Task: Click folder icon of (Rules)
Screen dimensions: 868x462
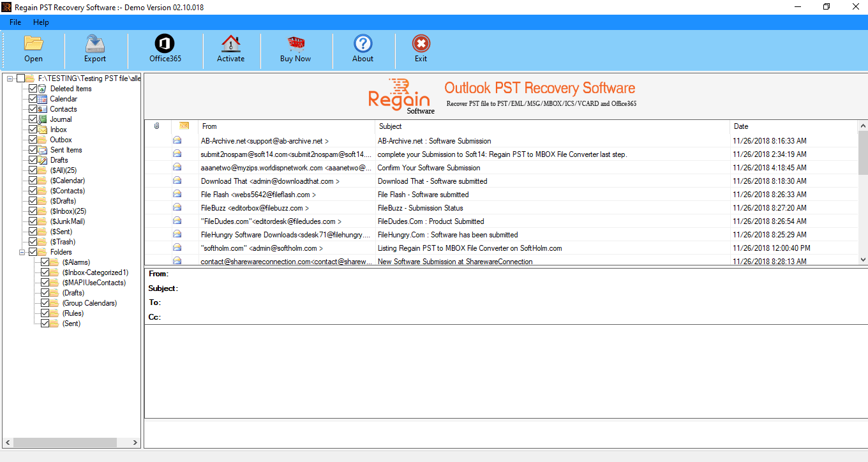Action: [55, 313]
